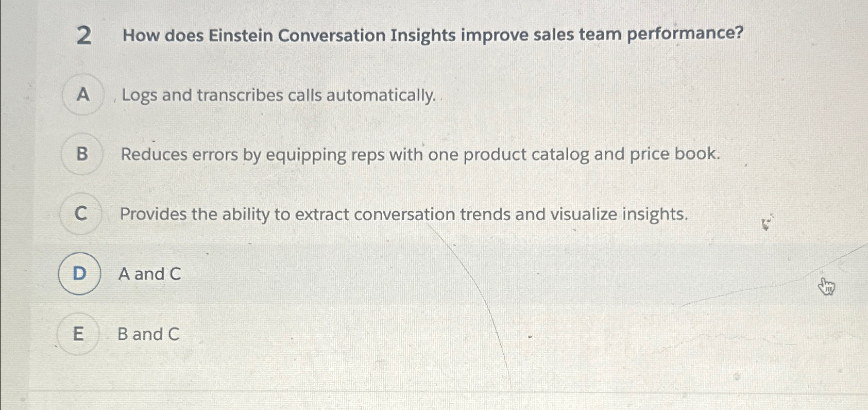The width and height of the screenshot is (868, 410).
Task: Select the highlighted option D badge
Action: click(80, 274)
